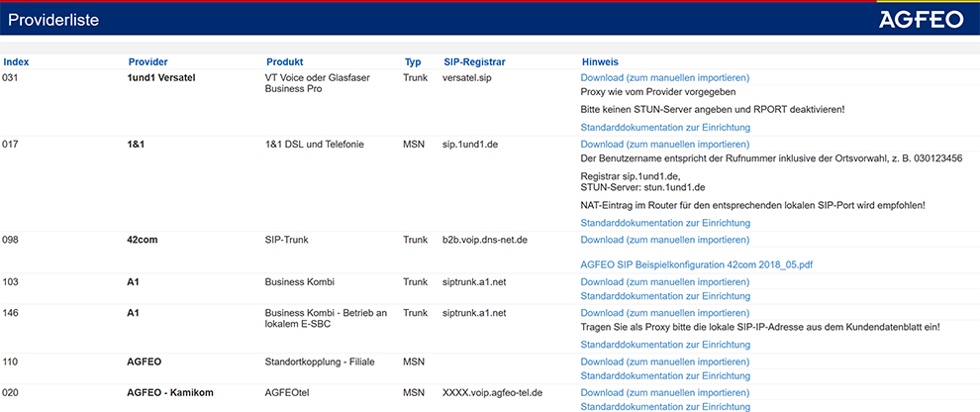Image resolution: width=980 pixels, height=412 pixels.
Task: Click the Typ column header
Action: 413,62
